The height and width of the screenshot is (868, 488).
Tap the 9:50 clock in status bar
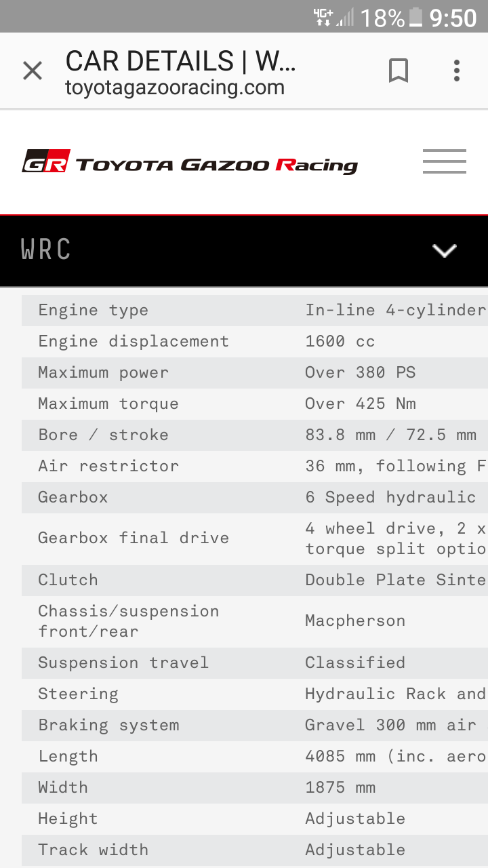[453, 18]
